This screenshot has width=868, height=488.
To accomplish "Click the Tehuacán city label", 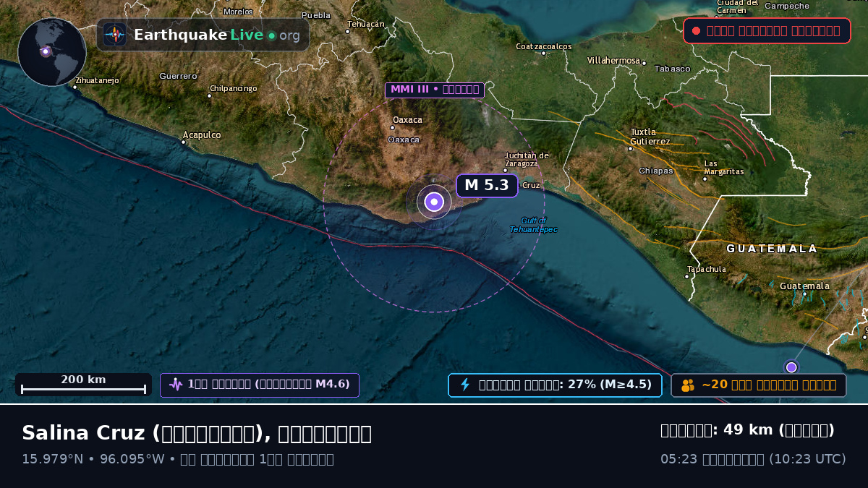I will (x=366, y=24).
